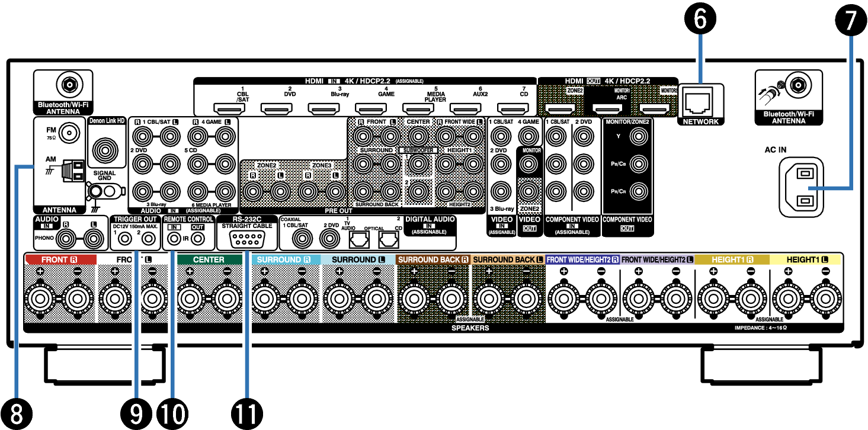
Task: Click the FRONT R positive speaker terminal
Action: click(40, 299)
